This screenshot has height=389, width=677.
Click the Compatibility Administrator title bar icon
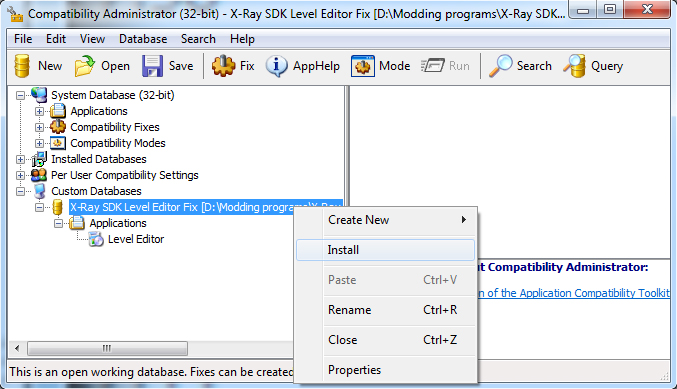click(x=15, y=14)
